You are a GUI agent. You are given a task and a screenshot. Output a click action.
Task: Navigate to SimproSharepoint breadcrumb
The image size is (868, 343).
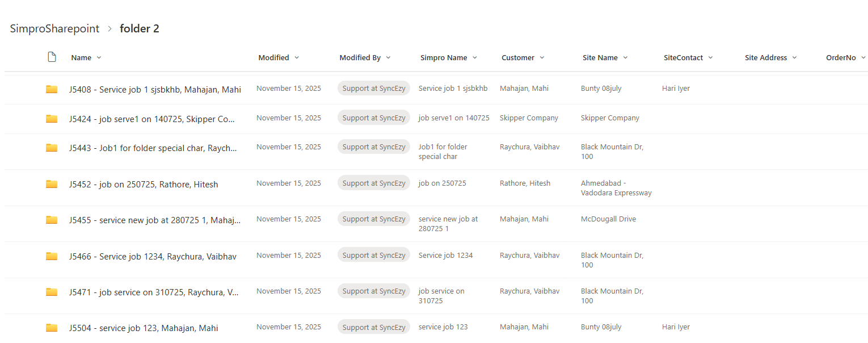[x=54, y=28]
